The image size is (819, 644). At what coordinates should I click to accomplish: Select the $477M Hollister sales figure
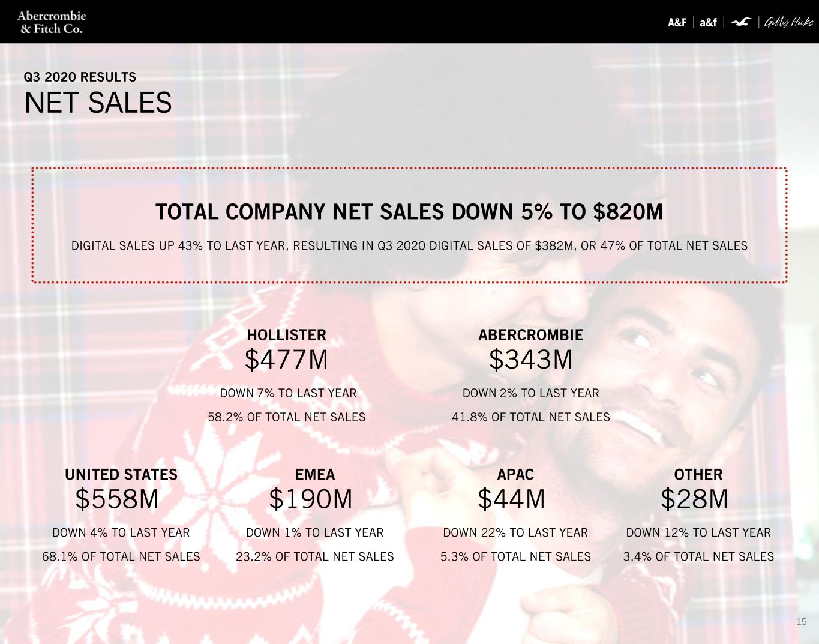tap(287, 360)
